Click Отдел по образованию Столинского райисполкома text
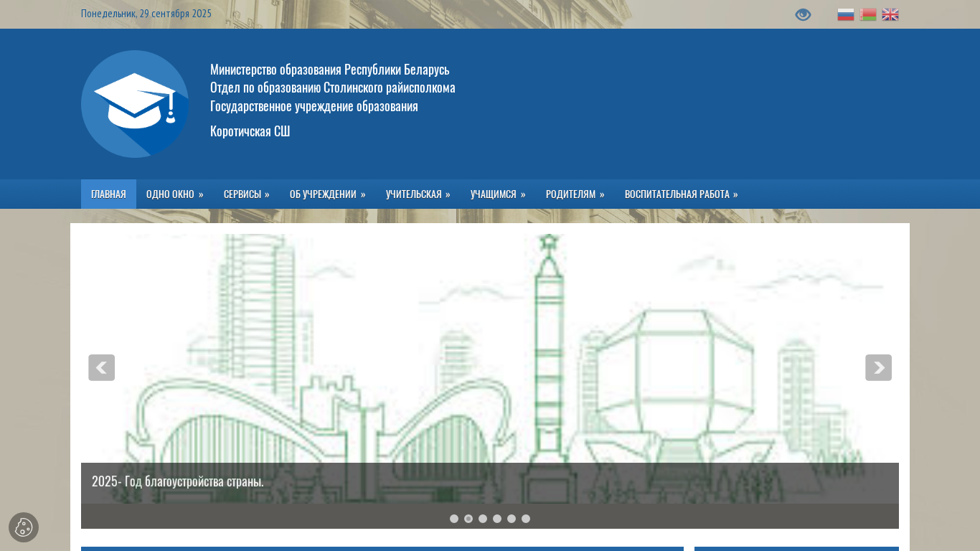 (x=333, y=88)
